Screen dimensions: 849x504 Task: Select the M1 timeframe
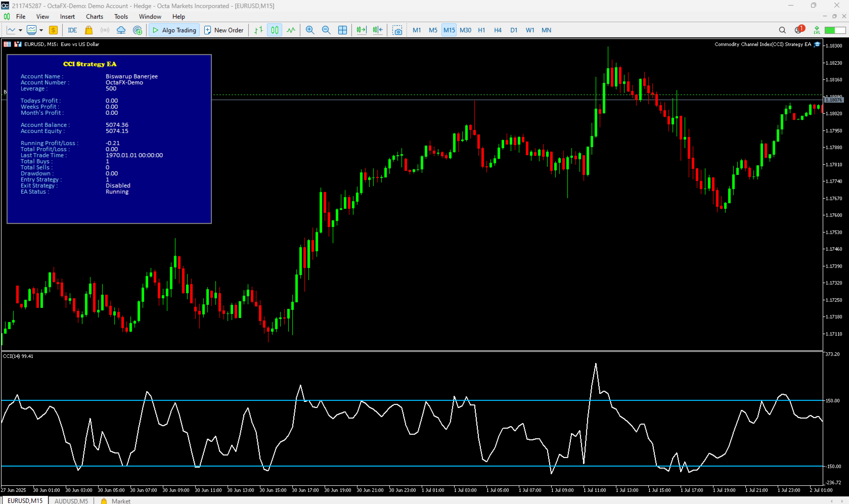[x=417, y=30]
